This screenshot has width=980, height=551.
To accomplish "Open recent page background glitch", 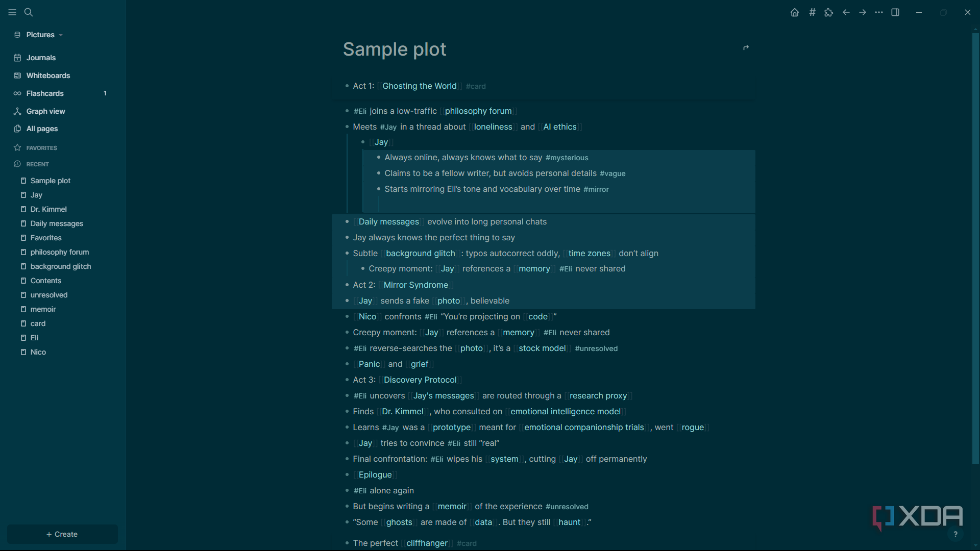I will (x=61, y=266).
